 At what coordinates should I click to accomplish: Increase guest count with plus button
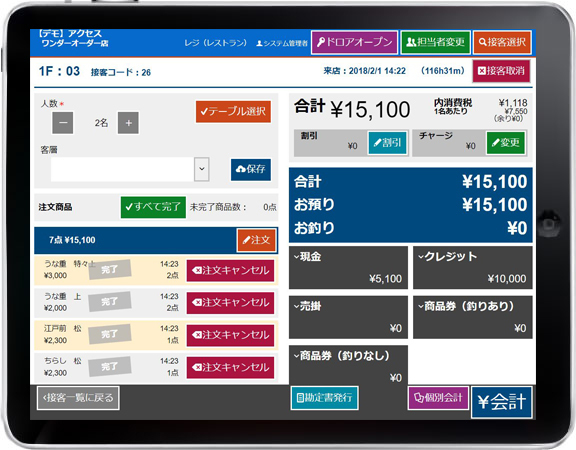coord(128,123)
